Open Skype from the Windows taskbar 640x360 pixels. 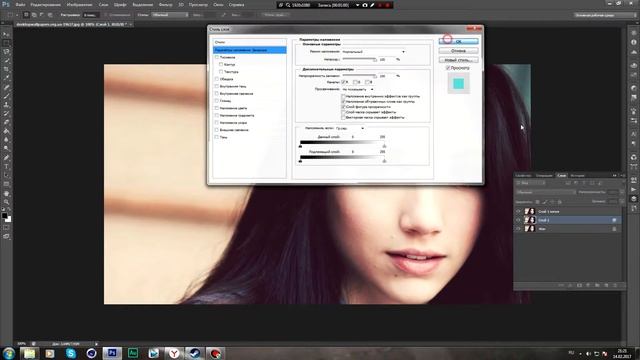pos(71,353)
